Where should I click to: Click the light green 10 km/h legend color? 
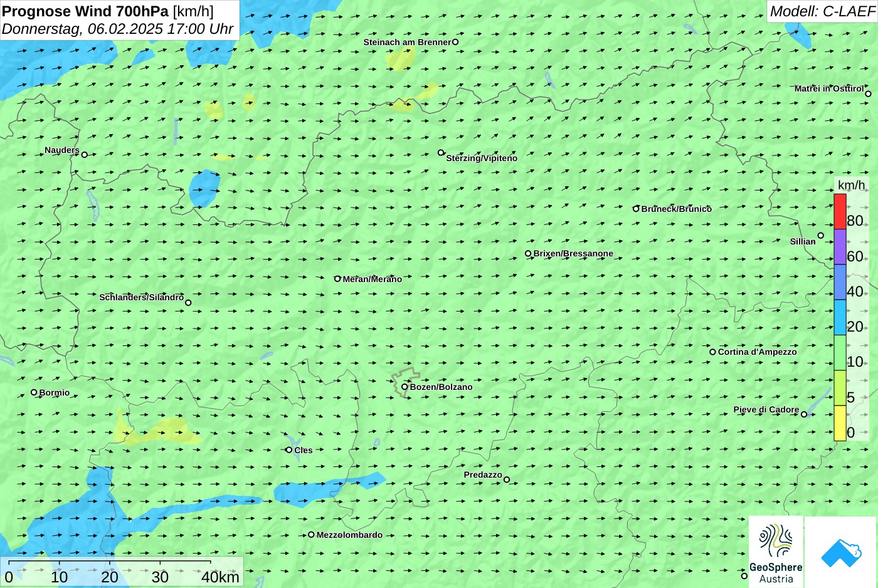840,353
